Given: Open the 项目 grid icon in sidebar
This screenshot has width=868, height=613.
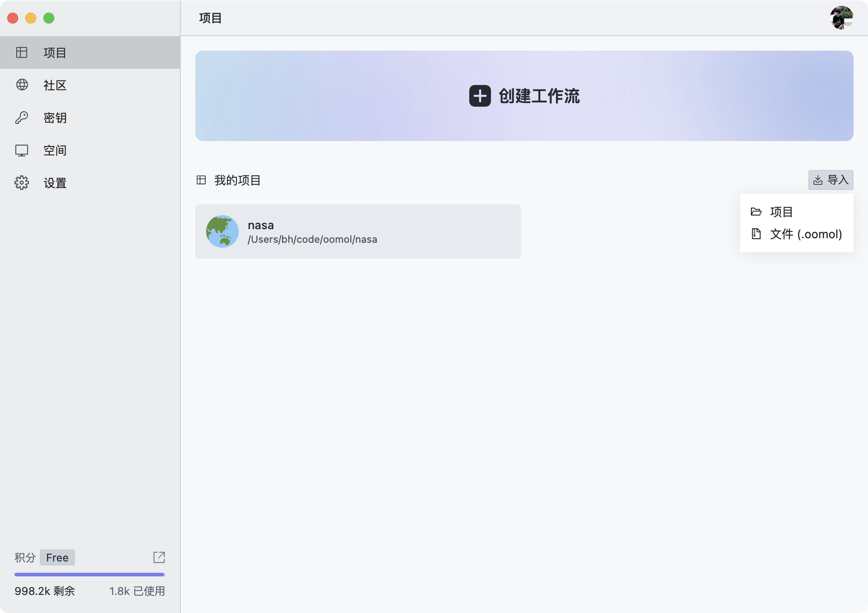Looking at the screenshot, I should (22, 52).
